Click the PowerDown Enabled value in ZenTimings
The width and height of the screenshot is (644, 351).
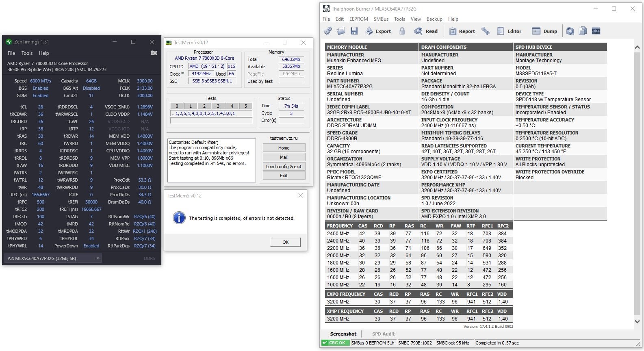91,246
